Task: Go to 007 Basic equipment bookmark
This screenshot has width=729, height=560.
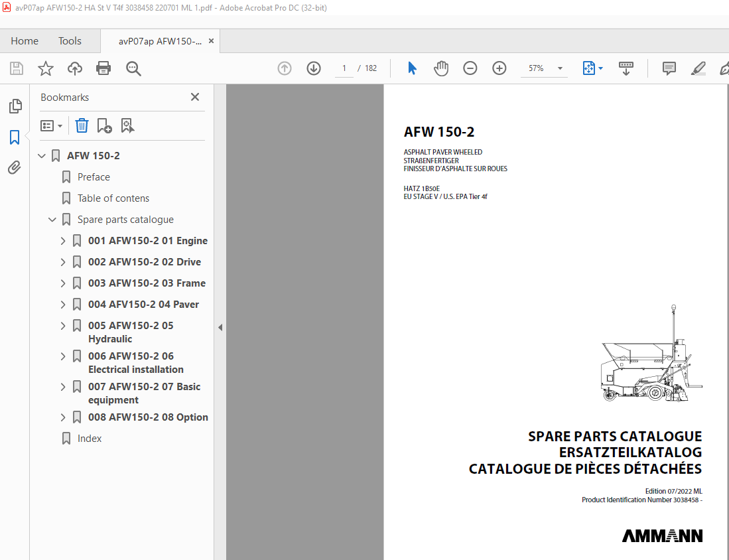Action: [x=144, y=393]
